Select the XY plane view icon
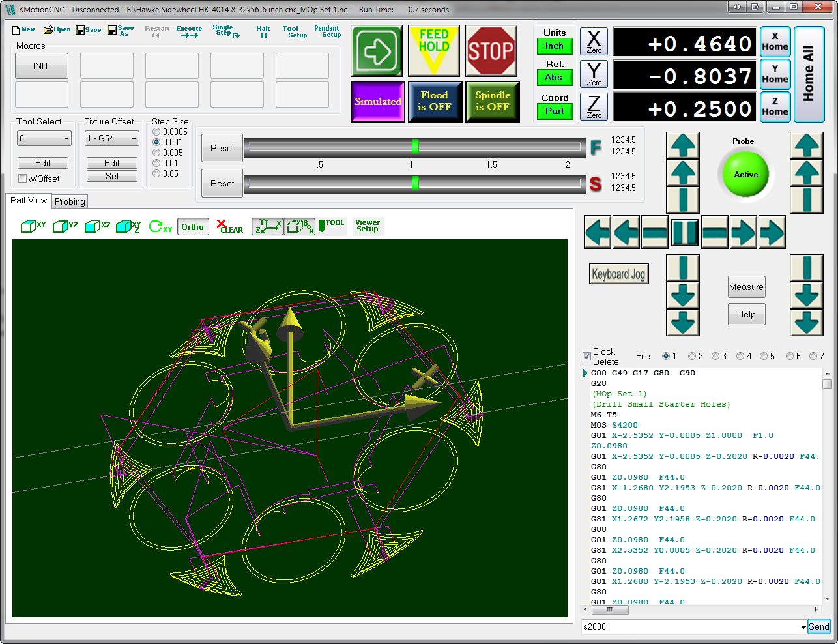The height and width of the screenshot is (644, 838). tap(33, 226)
